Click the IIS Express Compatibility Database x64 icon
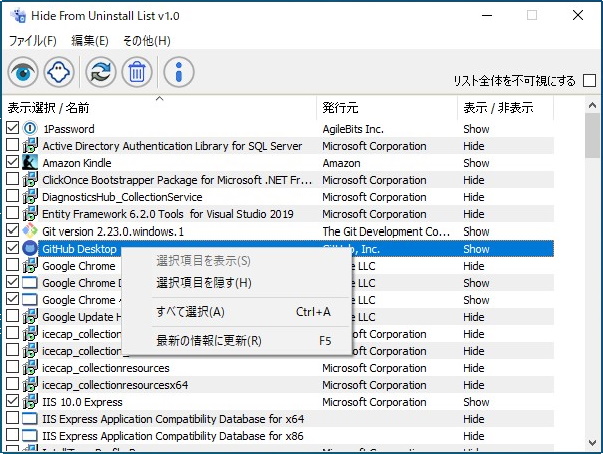The height and width of the screenshot is (454, 603). click(x=30, y=419)
